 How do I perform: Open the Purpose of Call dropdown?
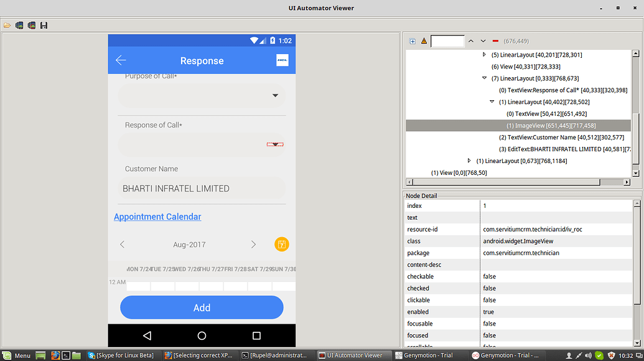click(275, 95)
